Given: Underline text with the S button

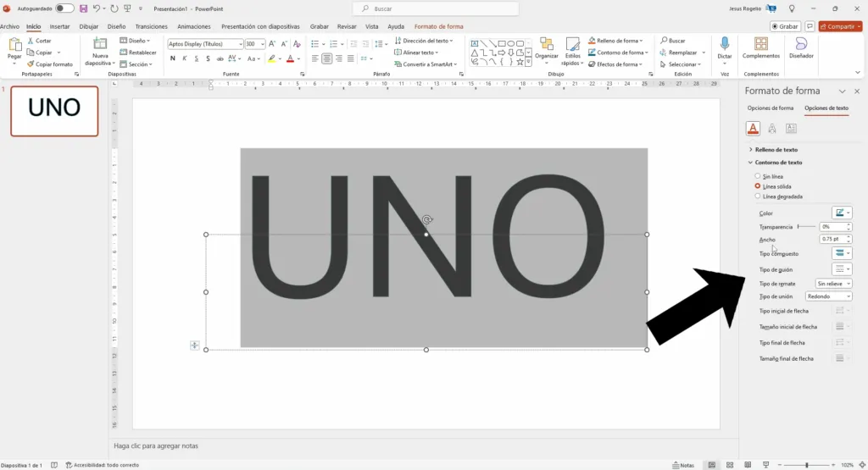Looking at the screenshot, I should tap(196, 58).
